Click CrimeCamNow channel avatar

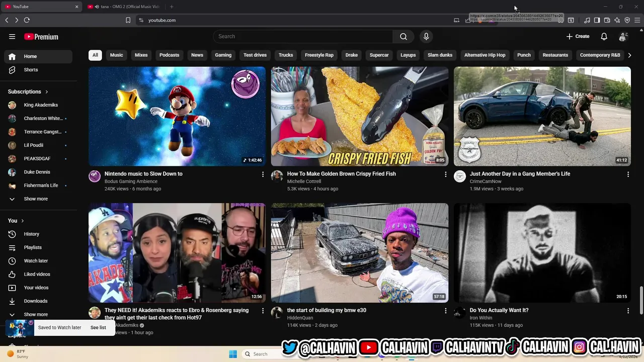point(460,176)
